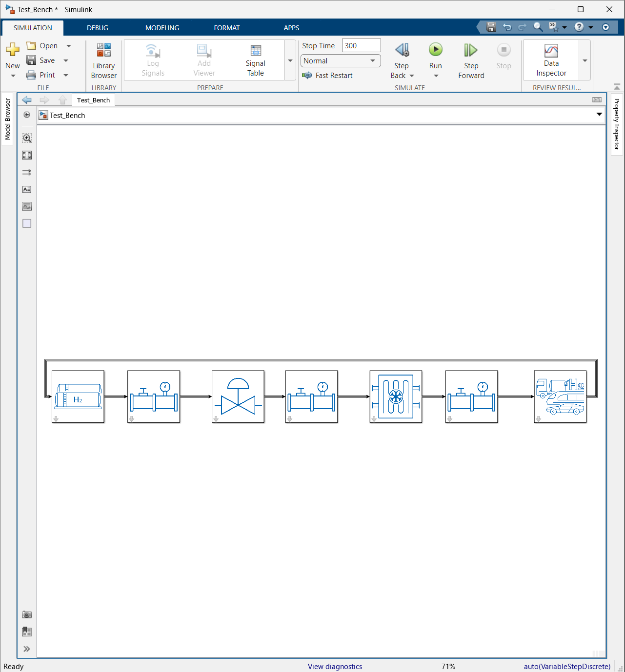Click the Fit to View icon
The image size is (625, 672).
[x=27, y=155]
